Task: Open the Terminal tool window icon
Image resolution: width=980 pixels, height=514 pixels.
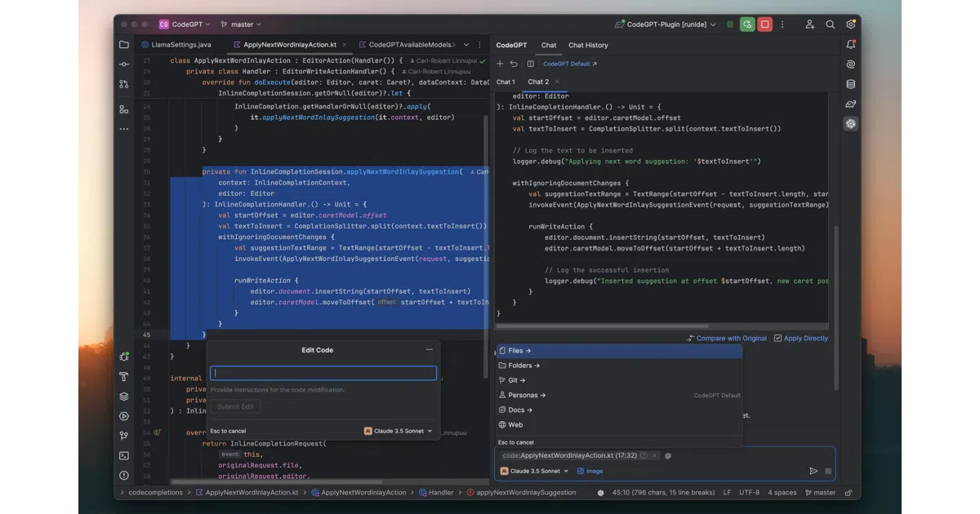Action: [x=124, y=455]
